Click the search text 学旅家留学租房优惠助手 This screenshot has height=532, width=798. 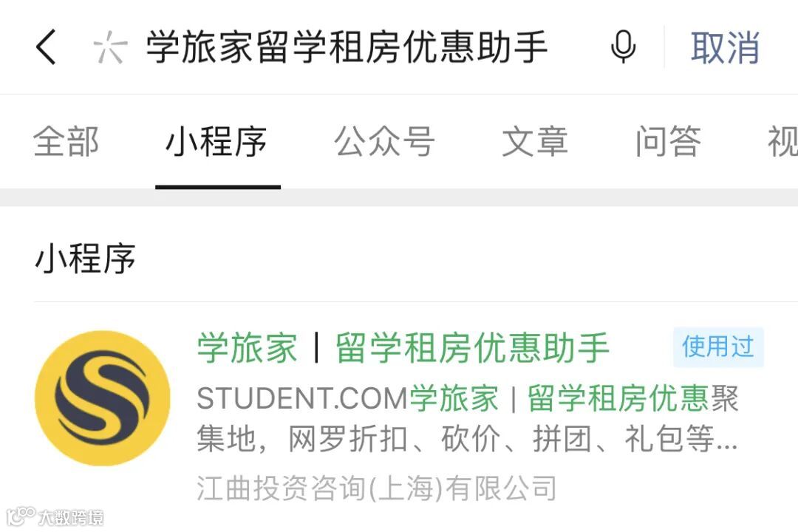pos(347,47)
